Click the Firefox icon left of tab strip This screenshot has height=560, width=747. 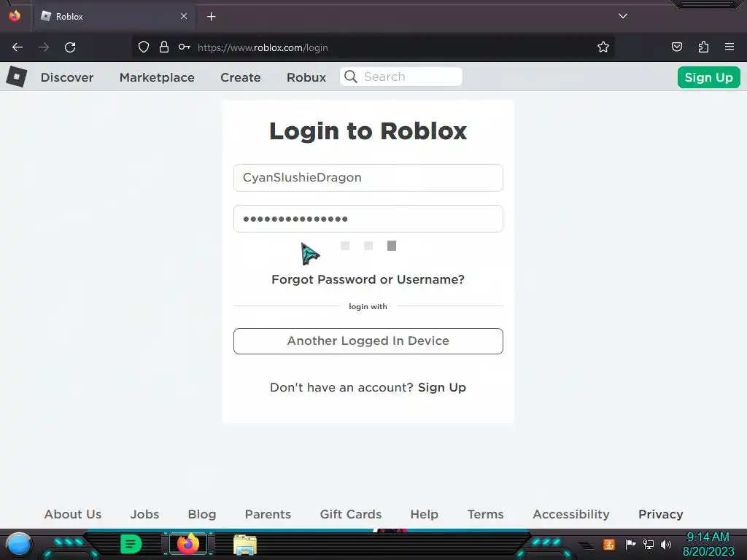click(15, 16)
